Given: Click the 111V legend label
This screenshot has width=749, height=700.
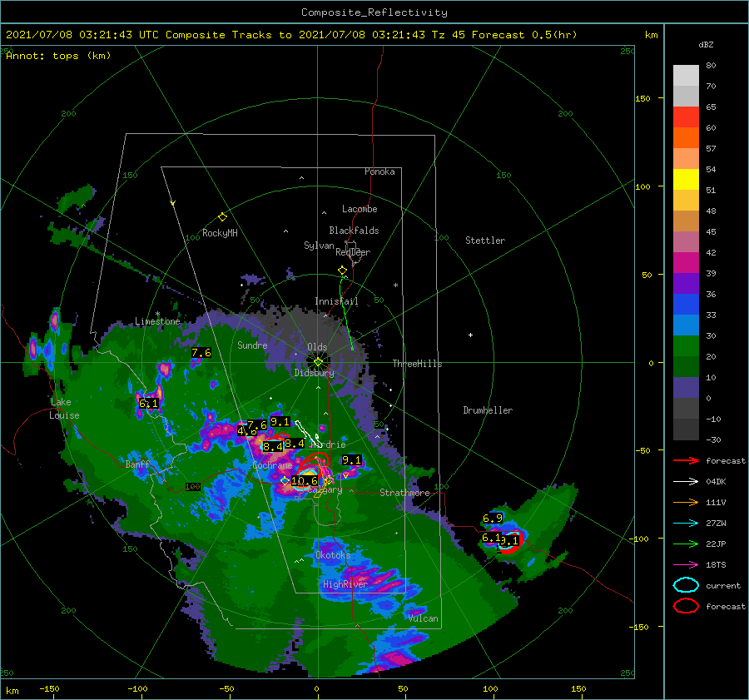Looking at the screenshot, I should coord(716,502).
